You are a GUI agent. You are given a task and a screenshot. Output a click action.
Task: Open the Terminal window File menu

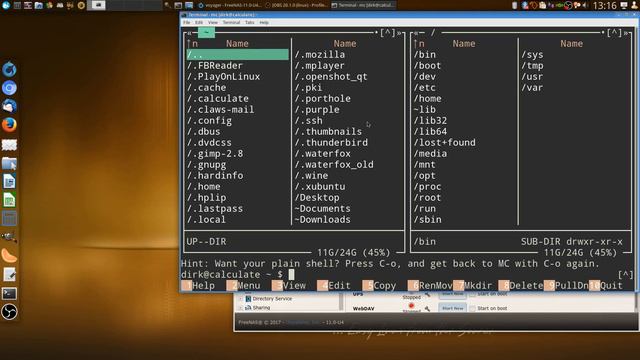(x=187, y=22)
